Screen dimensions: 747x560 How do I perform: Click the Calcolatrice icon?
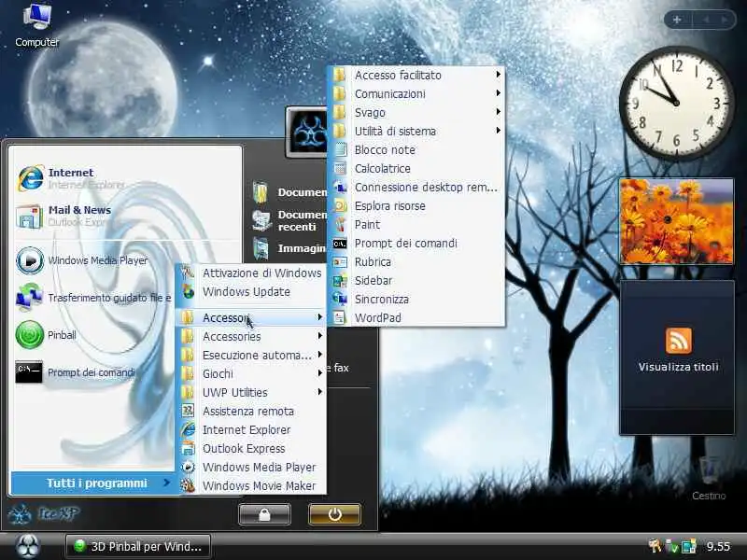pyautogui.click(x=340, y=169)
